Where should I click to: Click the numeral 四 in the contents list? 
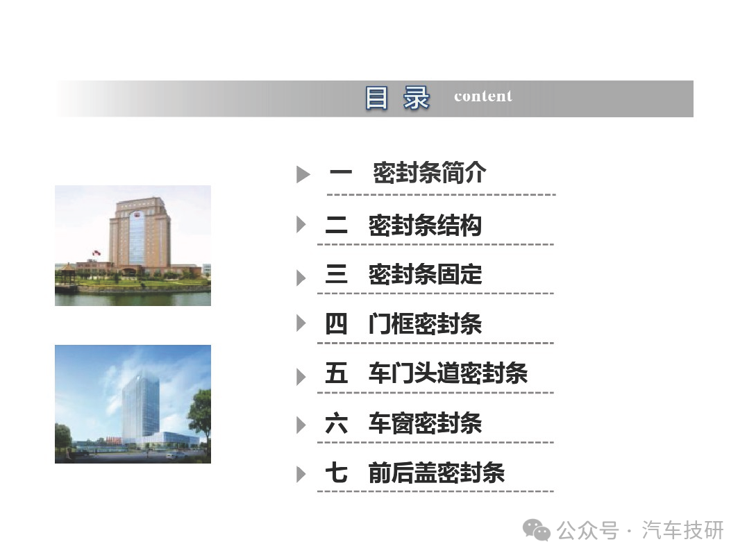pyautogui.click(x=336, y=324)
